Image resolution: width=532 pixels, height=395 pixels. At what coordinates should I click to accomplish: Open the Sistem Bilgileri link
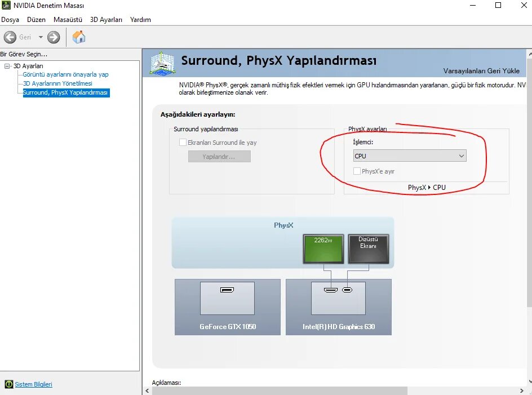33,384
